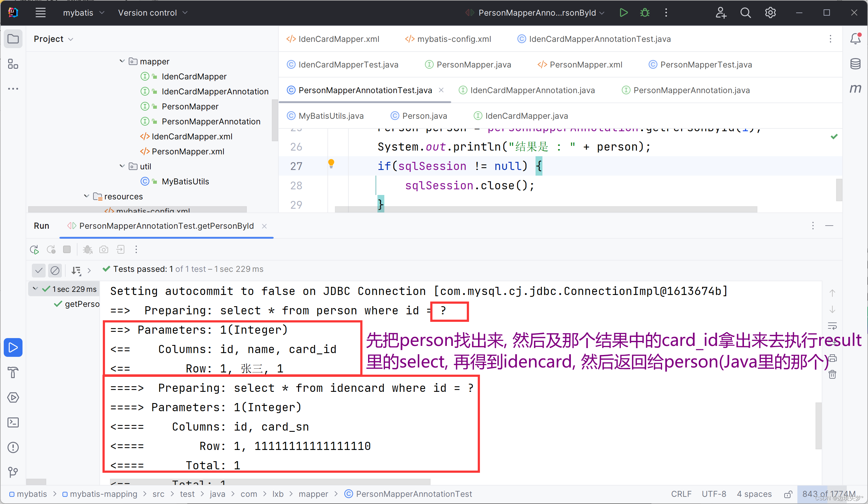Open Notifications bell
Image resolution: width=868 pixels, height=504 pixels.
coord(856,38)
